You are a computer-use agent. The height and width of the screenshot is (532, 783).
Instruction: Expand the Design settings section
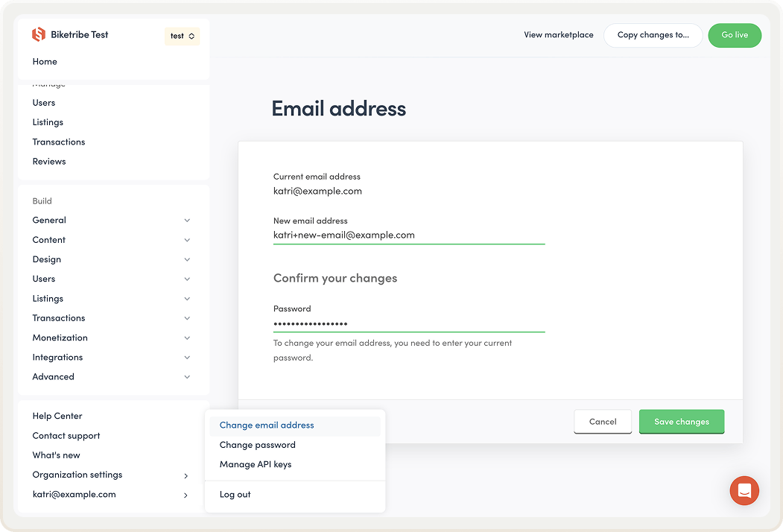tap(112, 259)
